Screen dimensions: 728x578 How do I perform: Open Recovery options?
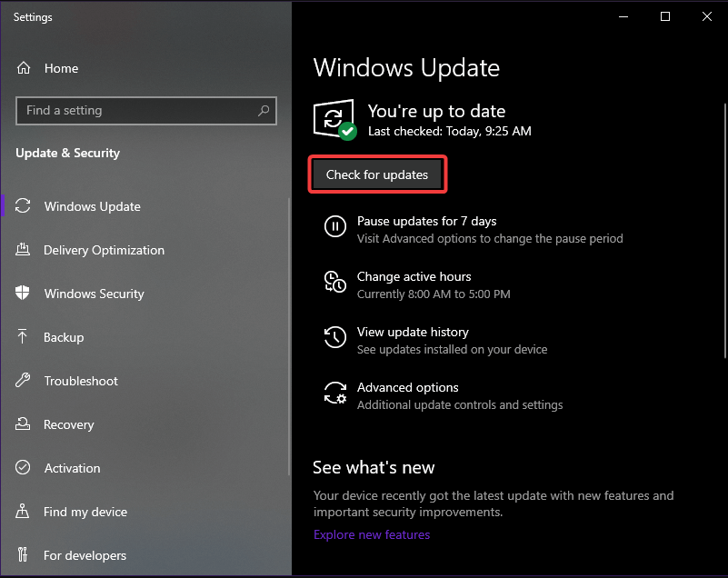(x=69, y=424)
